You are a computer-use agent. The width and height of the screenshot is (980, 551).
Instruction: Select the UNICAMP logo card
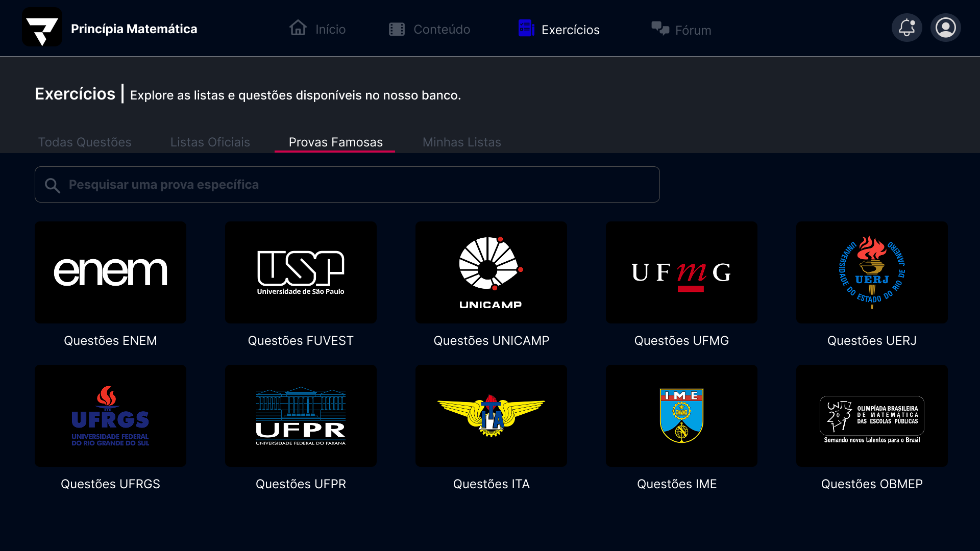point(491,272)
